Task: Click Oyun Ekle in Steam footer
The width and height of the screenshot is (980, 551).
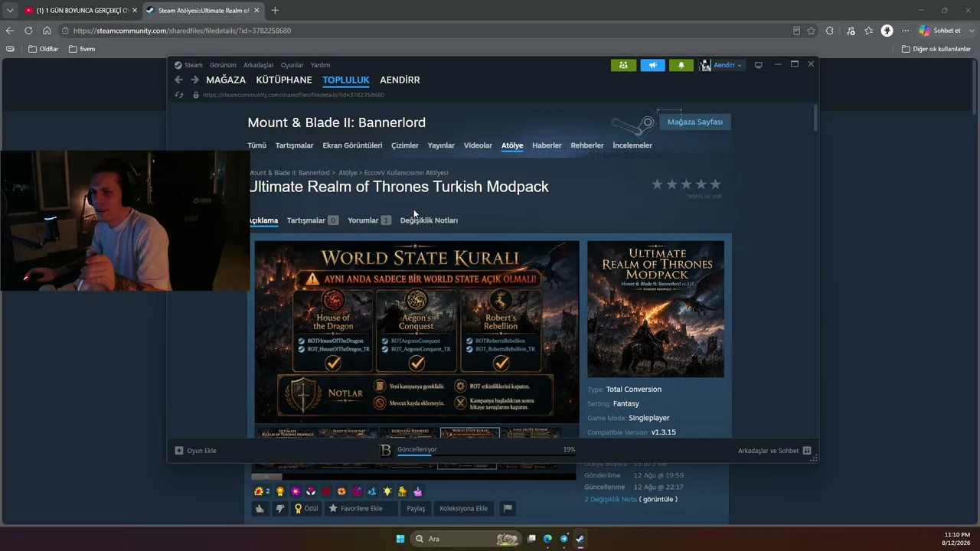Action: [x=196, y=451]
